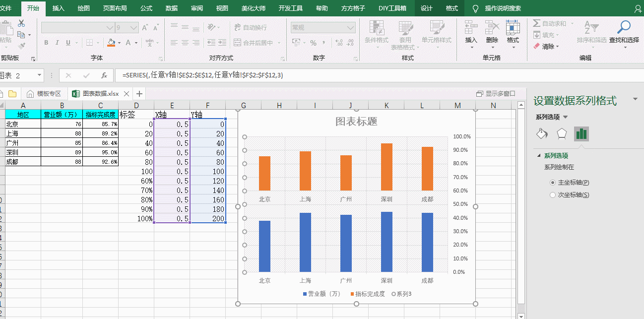This screenshot has width=644, height=319.
Task: Apply the font color A button
Action: tap(128, 43)
